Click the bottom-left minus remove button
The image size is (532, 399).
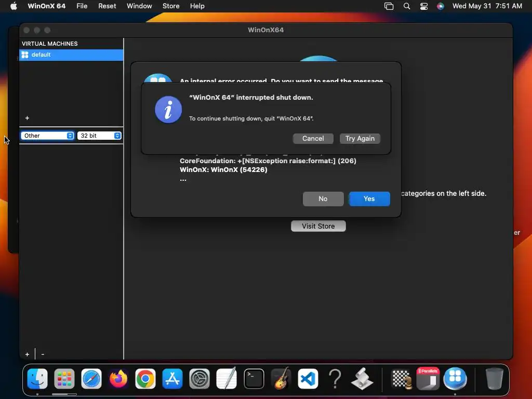click(43, 354)
